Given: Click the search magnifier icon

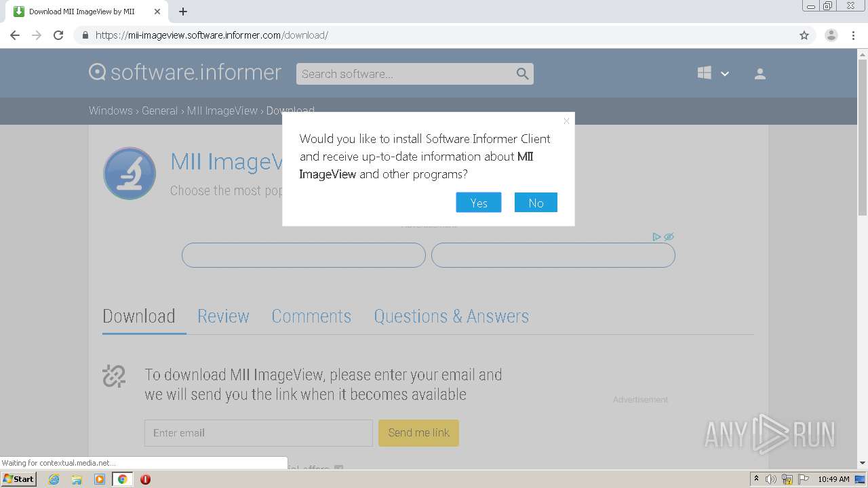Looking at the screenshot, I should 522,74.
